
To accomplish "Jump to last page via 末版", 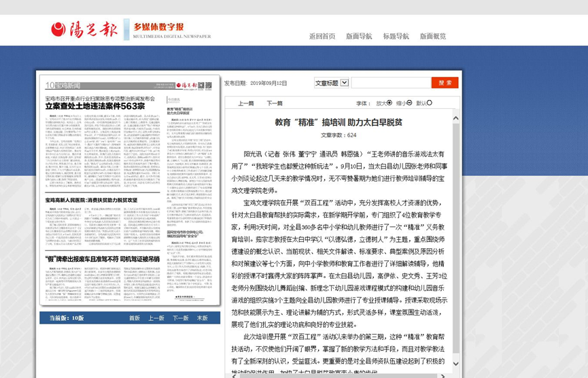I will (x=203, y=318).
